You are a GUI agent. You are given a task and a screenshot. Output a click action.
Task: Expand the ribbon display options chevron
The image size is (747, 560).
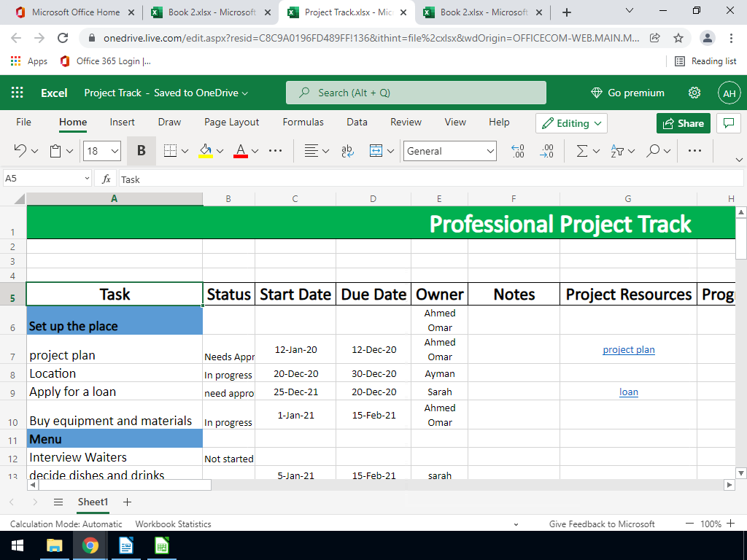(x=739, y=160)
